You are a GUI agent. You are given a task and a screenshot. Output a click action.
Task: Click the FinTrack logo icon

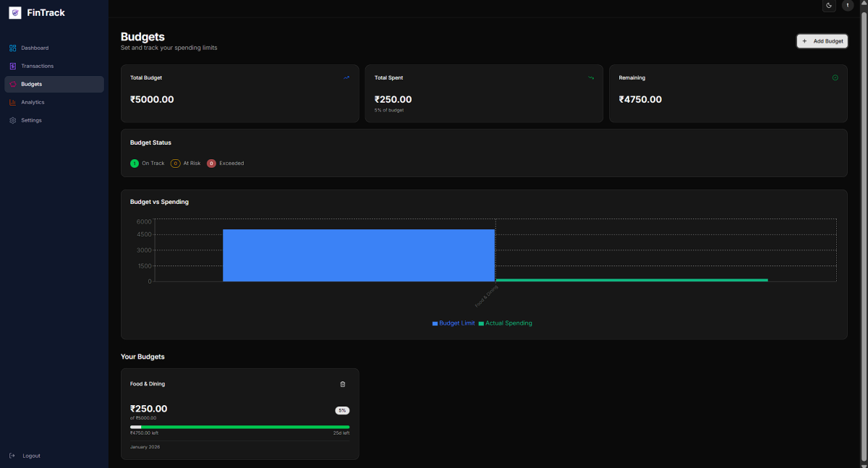(14, 13)
